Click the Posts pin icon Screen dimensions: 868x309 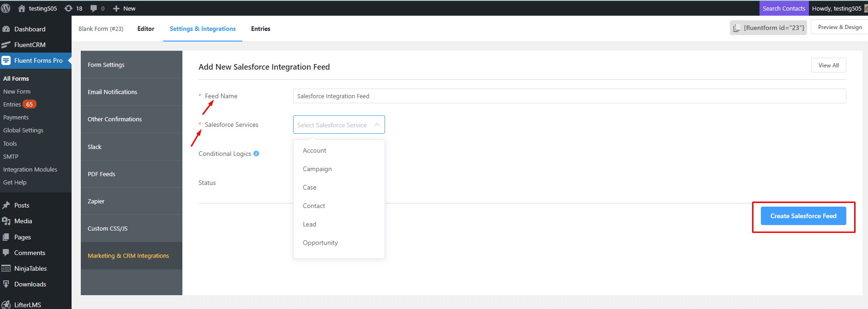coord(6,205)
